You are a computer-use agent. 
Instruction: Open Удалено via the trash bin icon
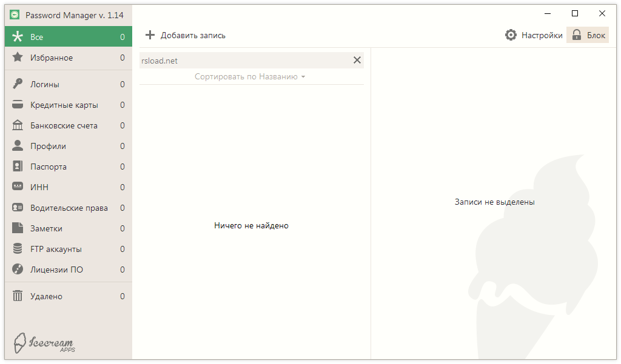(x=18, y=296)
